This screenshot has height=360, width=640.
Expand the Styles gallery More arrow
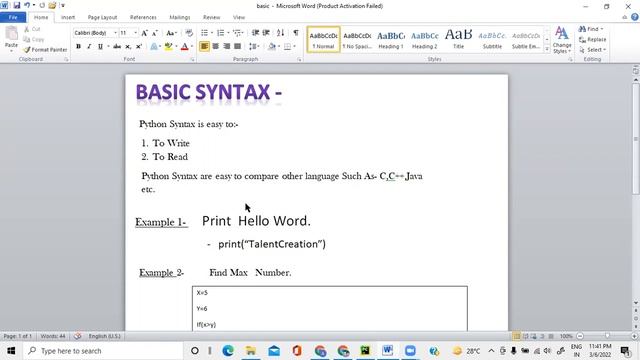(x=547, y=49)
